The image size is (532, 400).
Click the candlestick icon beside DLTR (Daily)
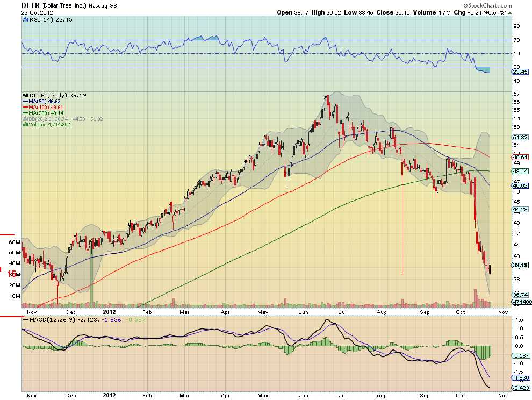point(25,95)
